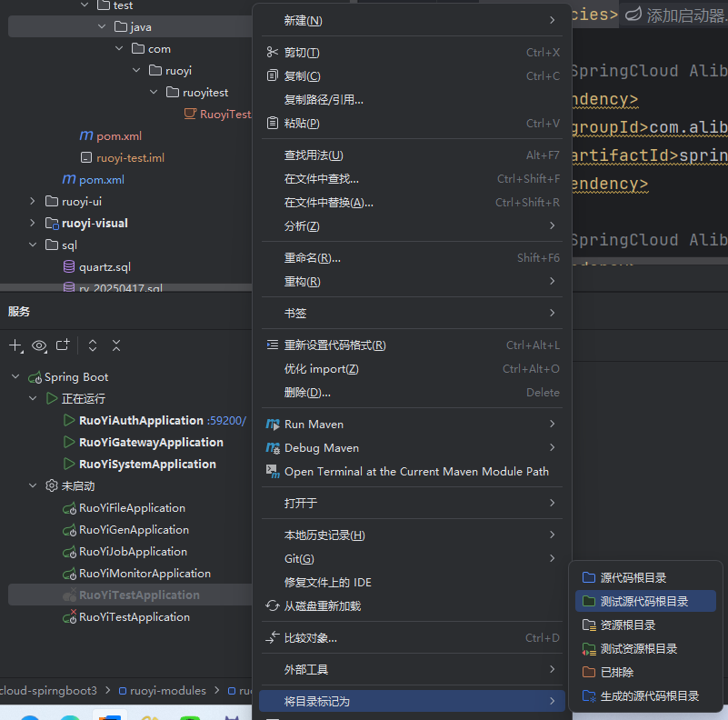
Task: Mark directory as excluded (已排除)
Action: (616, 673)
